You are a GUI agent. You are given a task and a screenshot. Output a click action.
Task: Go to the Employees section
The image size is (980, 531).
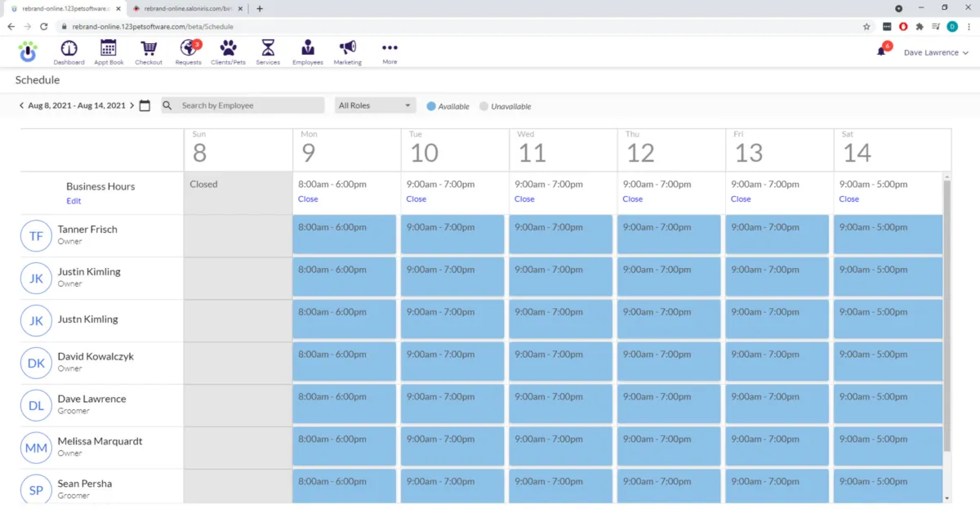tap(308, 49)
